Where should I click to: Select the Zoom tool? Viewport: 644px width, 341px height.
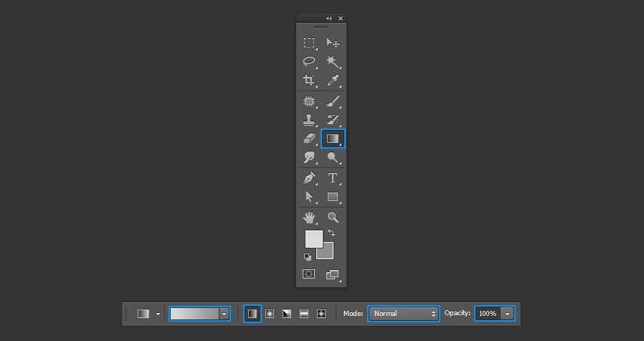point(333,218)
